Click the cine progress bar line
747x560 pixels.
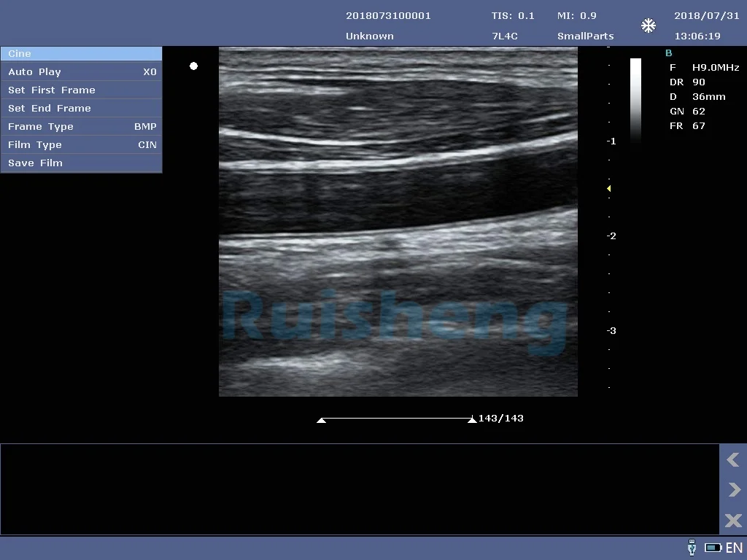pos(397,418)
